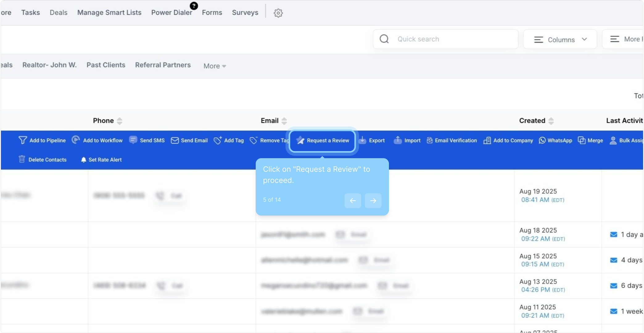
Task: Click the Add Tag icon
Action: (x=218, y=140)
